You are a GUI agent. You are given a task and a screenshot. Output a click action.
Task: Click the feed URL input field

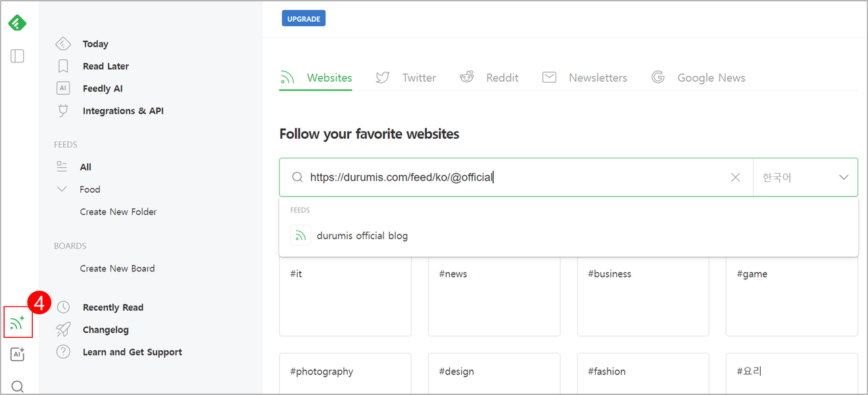click(516, 177)
